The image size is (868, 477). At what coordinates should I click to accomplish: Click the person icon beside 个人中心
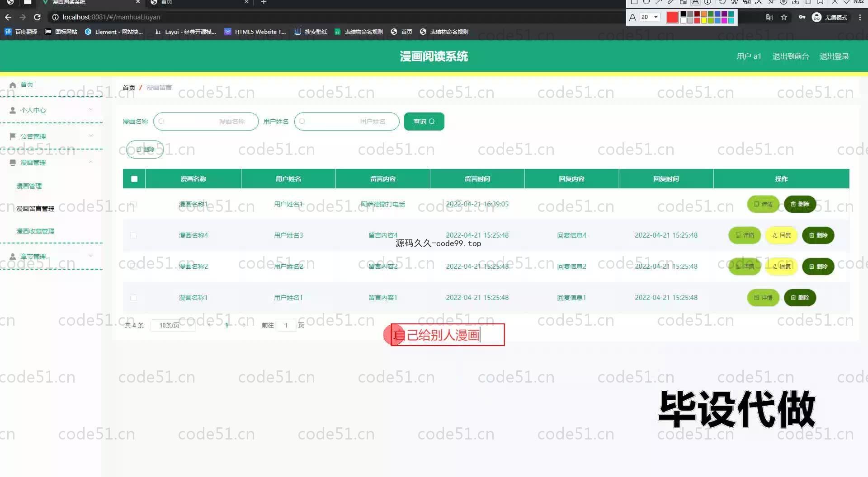[13, 110]
